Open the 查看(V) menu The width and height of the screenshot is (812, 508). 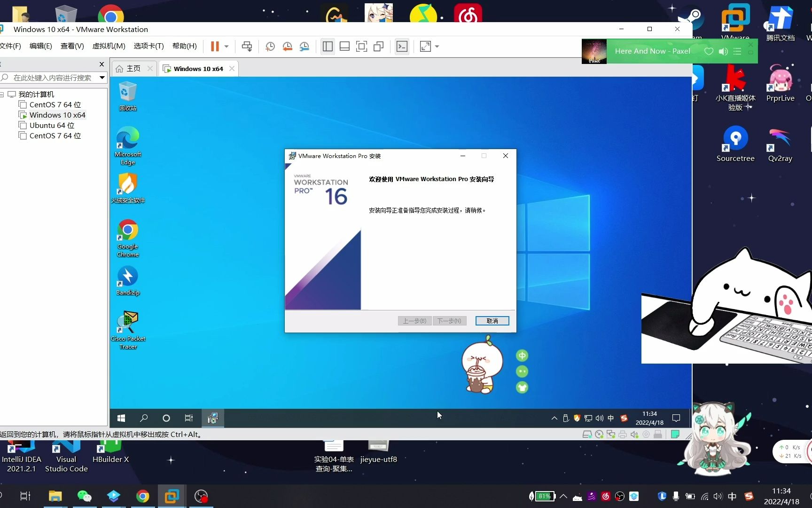coord(72,46)
